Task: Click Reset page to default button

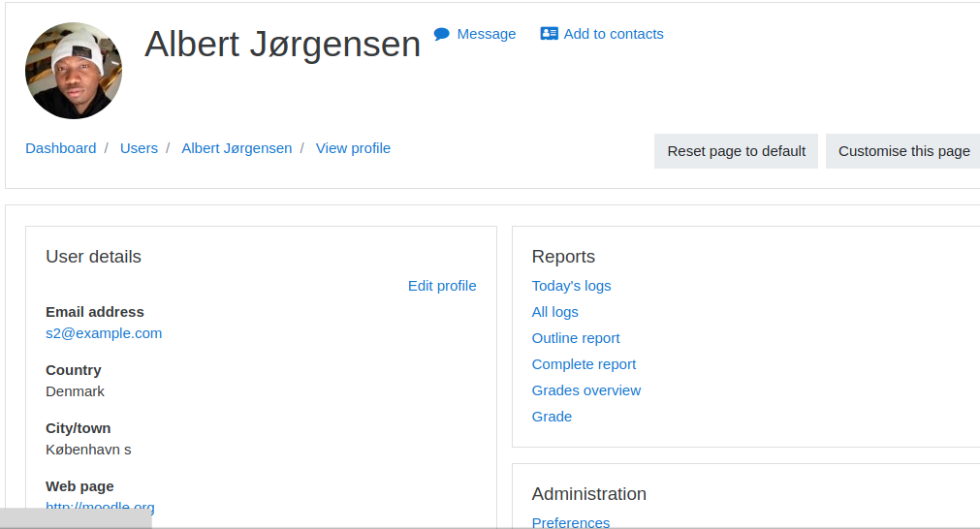Action: click(736, 151)
